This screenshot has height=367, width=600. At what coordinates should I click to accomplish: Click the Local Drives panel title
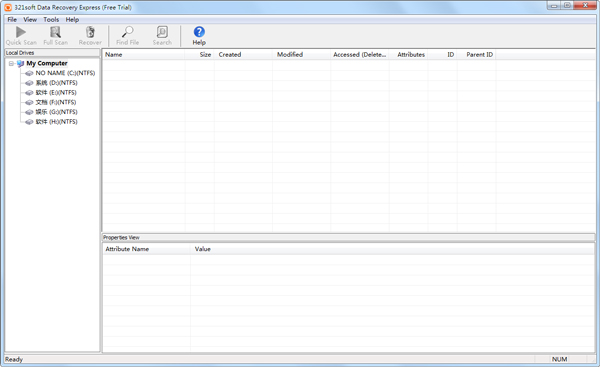click(20, 53)
